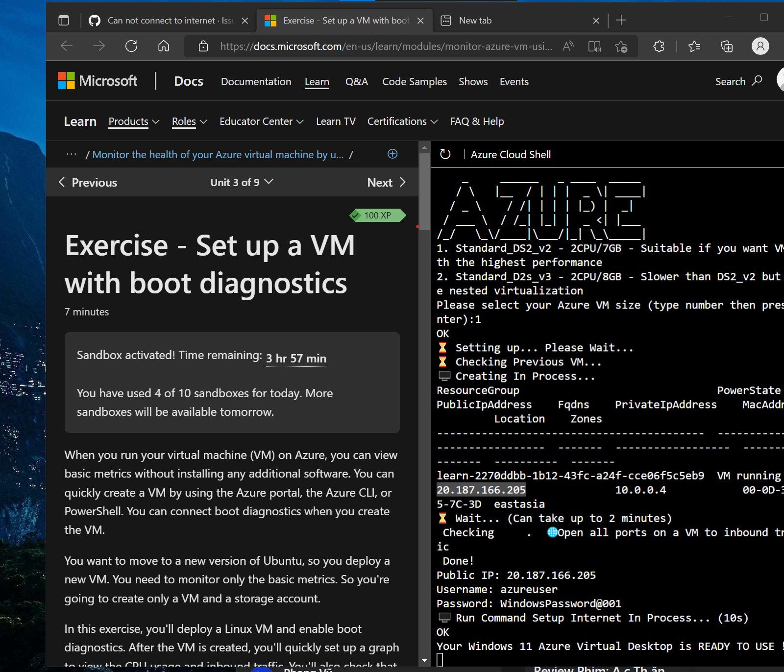Open the Q&A nav item
The width and height of the screenshot is (784, 672).
pyautogui.click(x=357, y=82)
